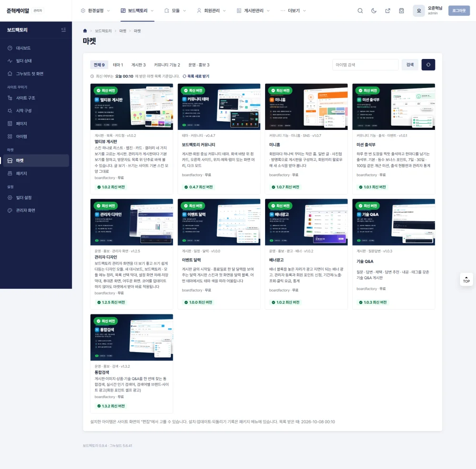This screenshot has width=476, height=469.
Task: Open the 통합검색 card thumbnail
Action: (x=132, y=337)
